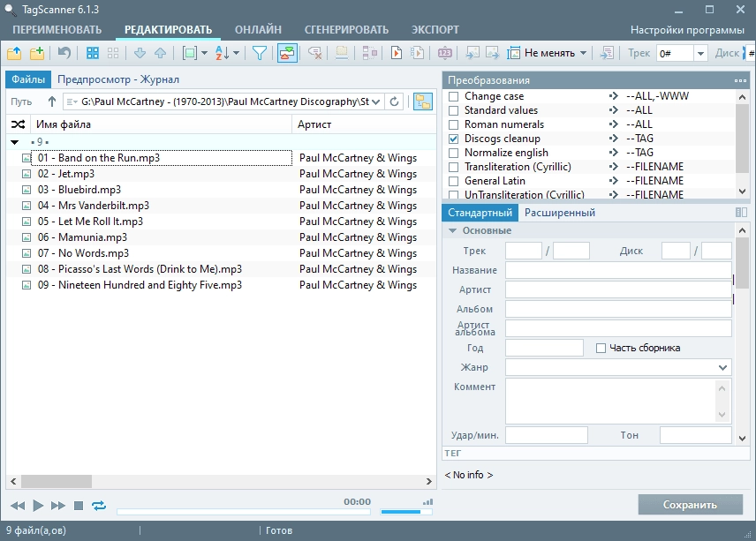Image resolution: width=756 pixels, height=541 pixels.
Task: Click the orange play-in-document toolbar icon
Action: tap(397, 53)
